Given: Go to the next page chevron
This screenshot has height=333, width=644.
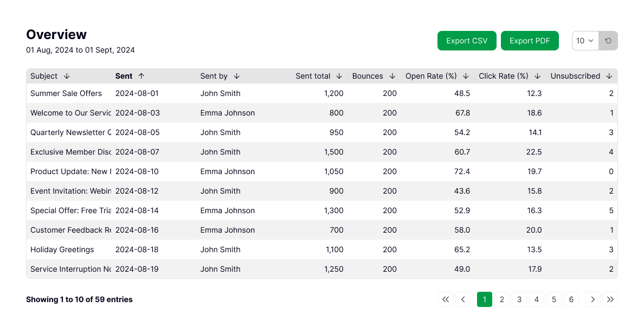Looking at the screenshot, I should coord(593,299).
